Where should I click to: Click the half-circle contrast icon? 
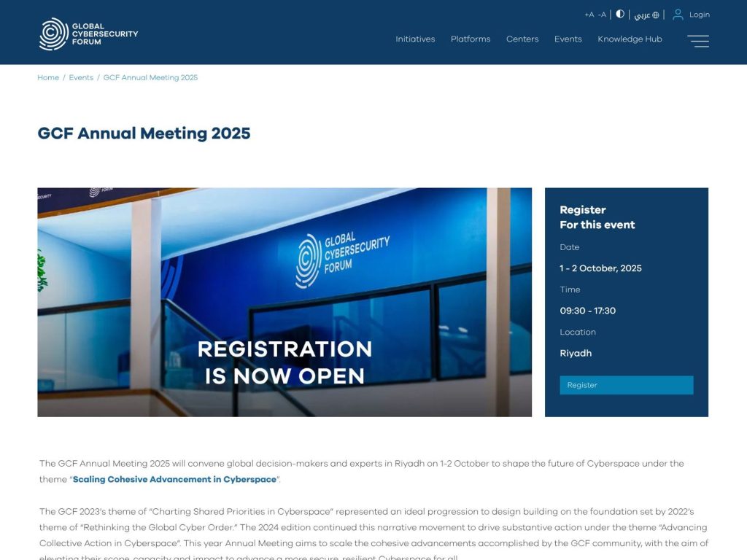point(619,14)
